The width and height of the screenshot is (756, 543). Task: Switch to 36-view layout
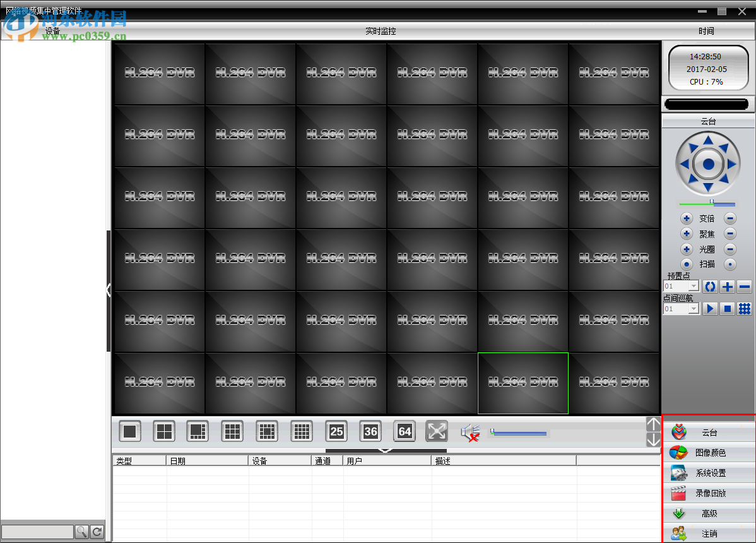tap(371, 431)
